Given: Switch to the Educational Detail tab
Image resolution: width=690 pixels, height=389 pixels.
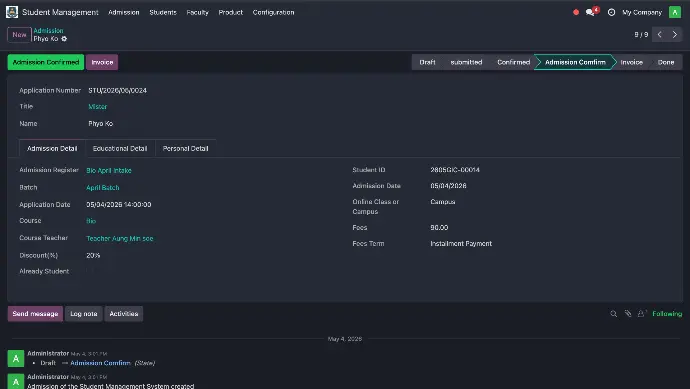Looking at the screenshot, I should point(120,148).
